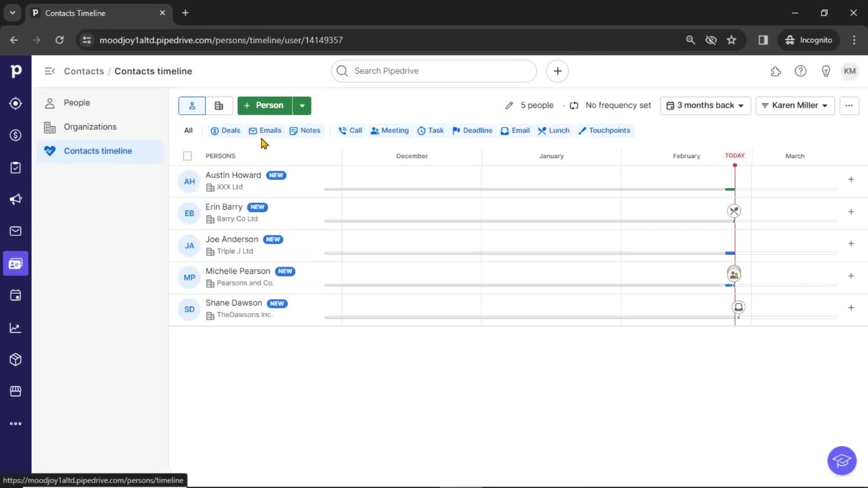Screen dimensions: 868x488
Task: Add activity for Shane Dawson plus icon
Action: pyautogui.click(x=851, y=308)
